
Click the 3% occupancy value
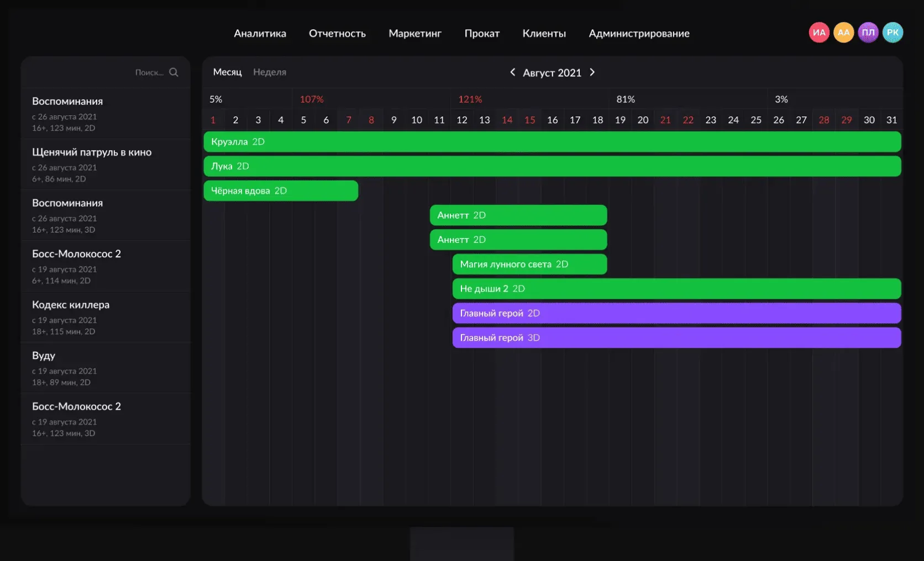(781, 99)
